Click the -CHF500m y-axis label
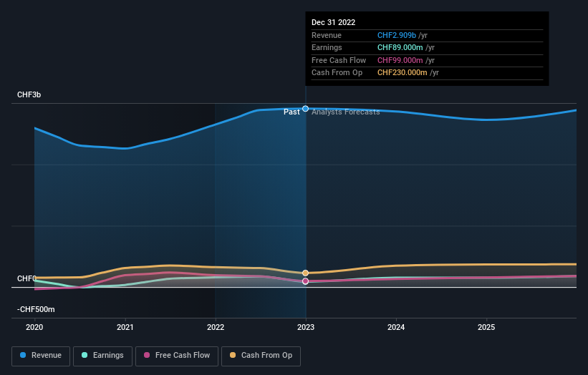The width and height of the screenshot is (588, 375). [x=36, y=309]
